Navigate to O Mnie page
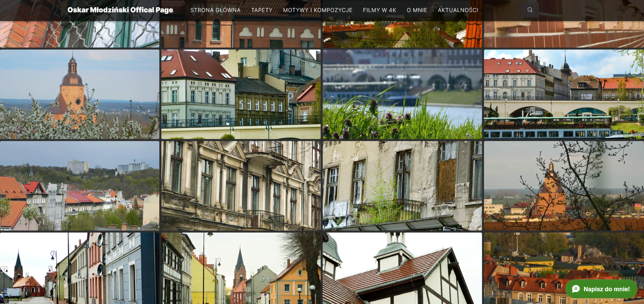Screen dimensions: 644x304 coord(417,10)
